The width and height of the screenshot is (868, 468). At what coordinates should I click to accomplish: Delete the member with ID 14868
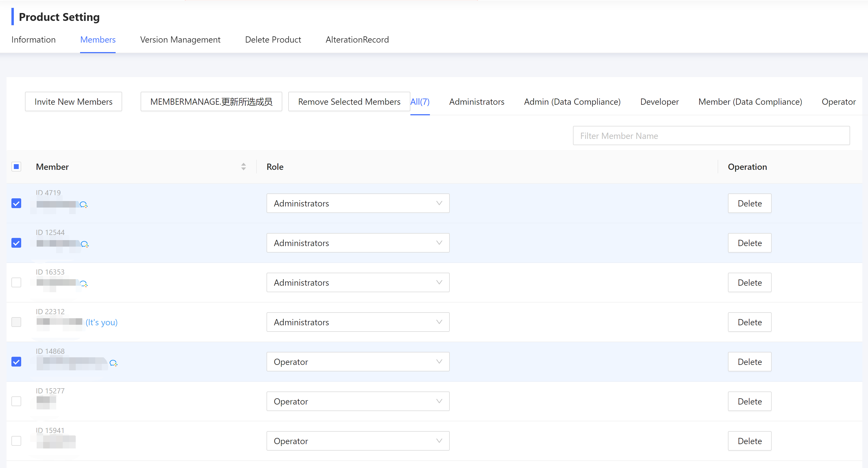[749, 362]
